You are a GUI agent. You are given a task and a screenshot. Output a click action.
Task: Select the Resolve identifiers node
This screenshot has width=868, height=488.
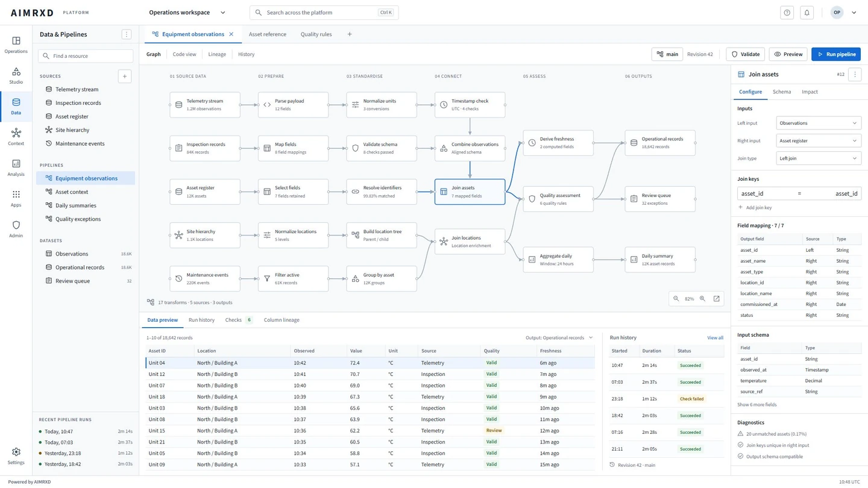tap(382, 192)
